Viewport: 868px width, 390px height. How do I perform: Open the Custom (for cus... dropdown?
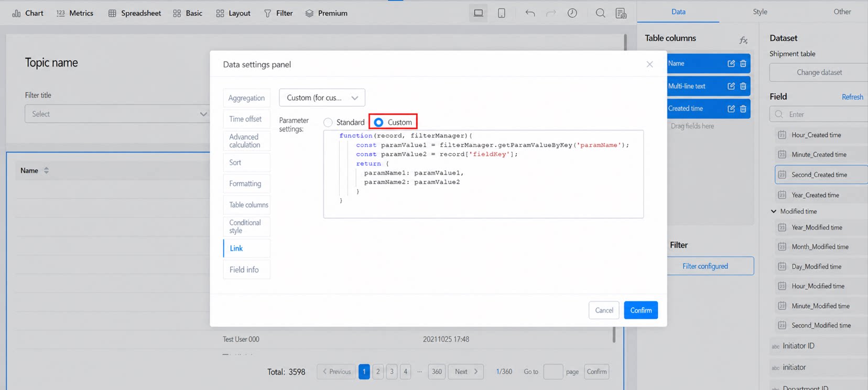[322, 97]
